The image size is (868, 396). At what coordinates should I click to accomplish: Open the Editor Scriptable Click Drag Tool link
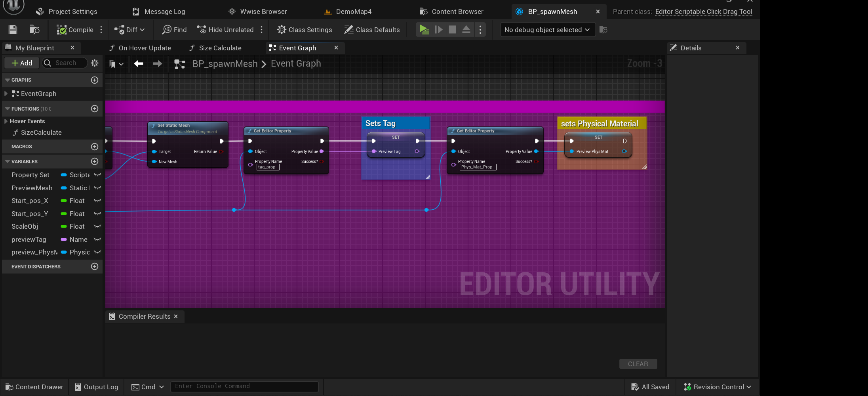(x=703, y=11)
